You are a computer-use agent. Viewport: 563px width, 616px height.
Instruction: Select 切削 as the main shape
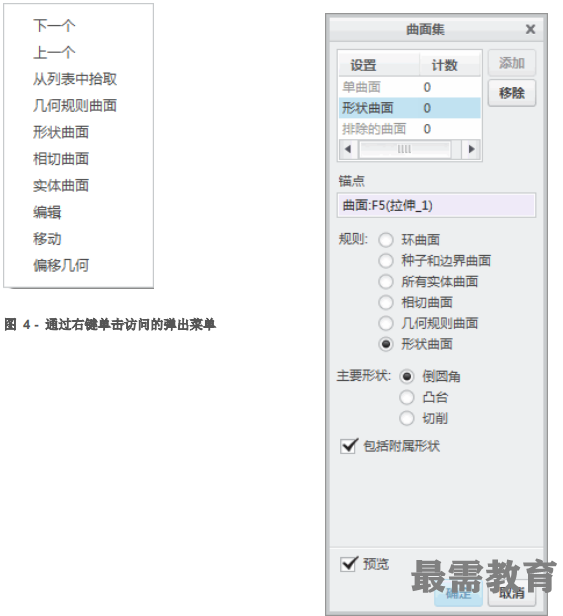click(x=407, y=418)
